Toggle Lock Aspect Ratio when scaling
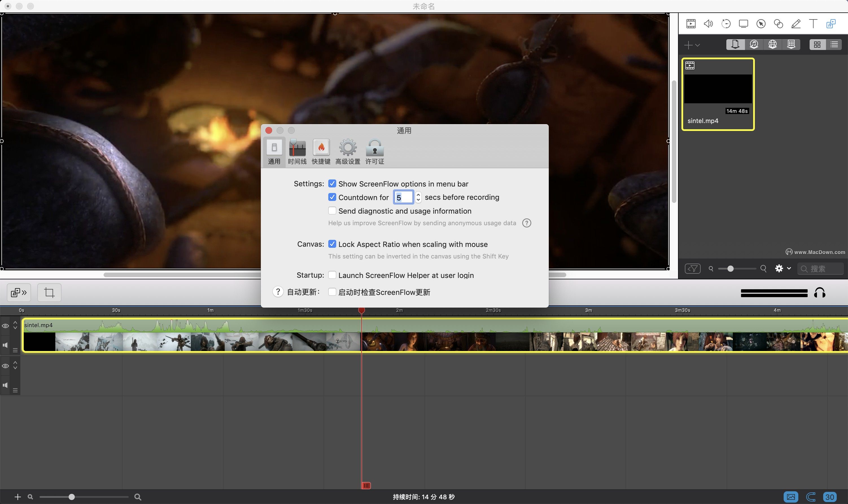848x504 pixels. coord(332,244)
